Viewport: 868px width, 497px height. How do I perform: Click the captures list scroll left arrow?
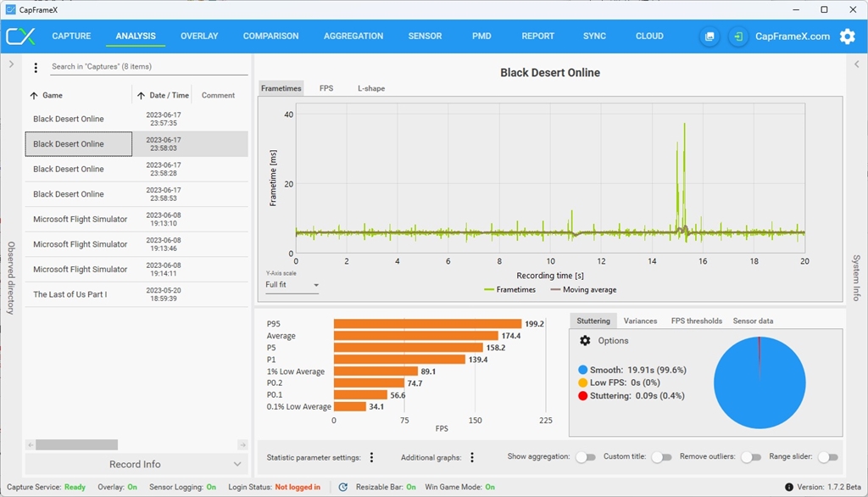click(31, 444)
